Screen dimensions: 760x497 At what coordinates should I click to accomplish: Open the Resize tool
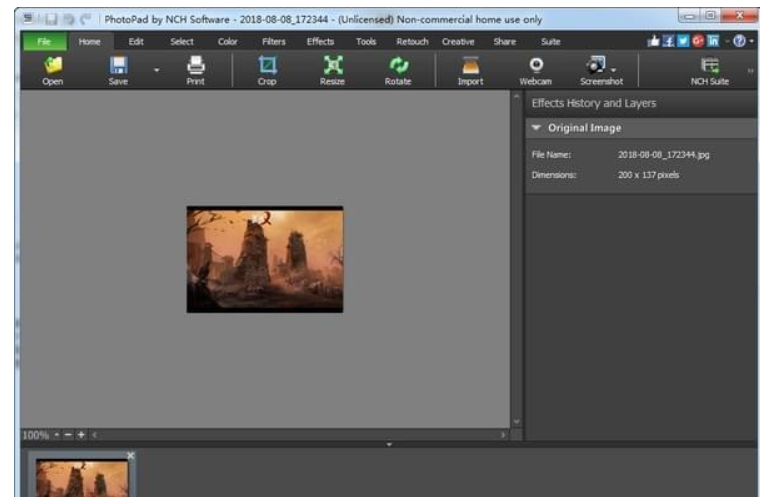click(x=332, y=70)
